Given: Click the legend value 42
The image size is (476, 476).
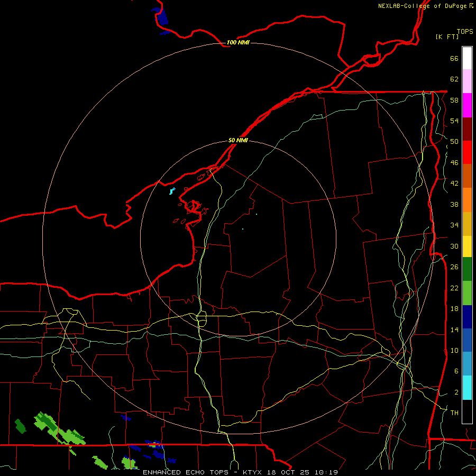Looking at the screenshot, I should pyautogui.click(x=454, y=184).
